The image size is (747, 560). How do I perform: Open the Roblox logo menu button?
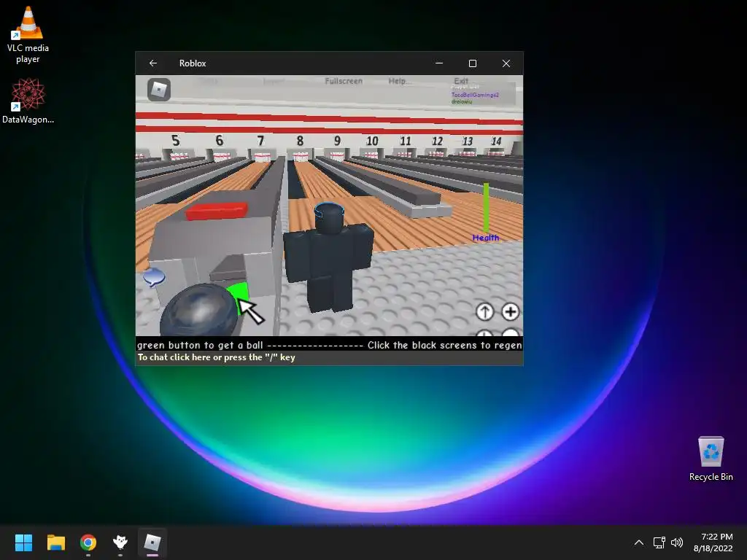point(158,90)
